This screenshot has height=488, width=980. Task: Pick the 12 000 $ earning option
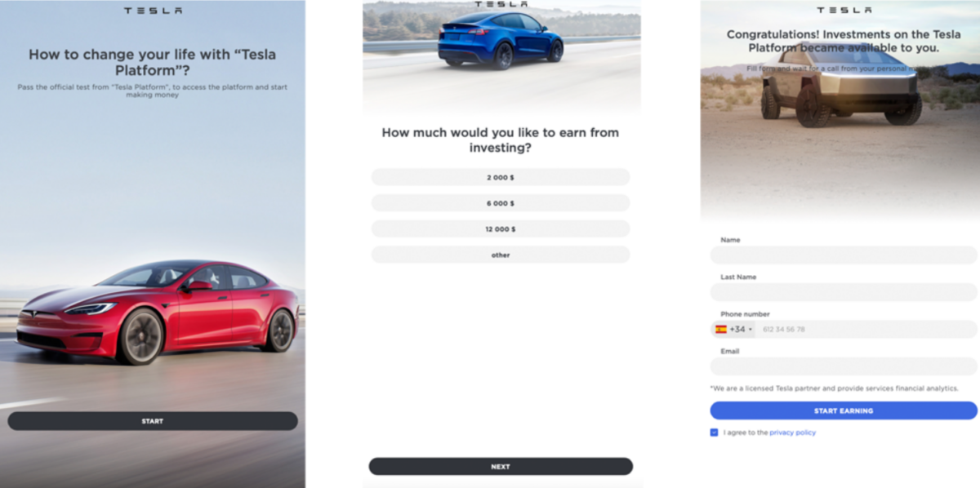tap(501, 229)
